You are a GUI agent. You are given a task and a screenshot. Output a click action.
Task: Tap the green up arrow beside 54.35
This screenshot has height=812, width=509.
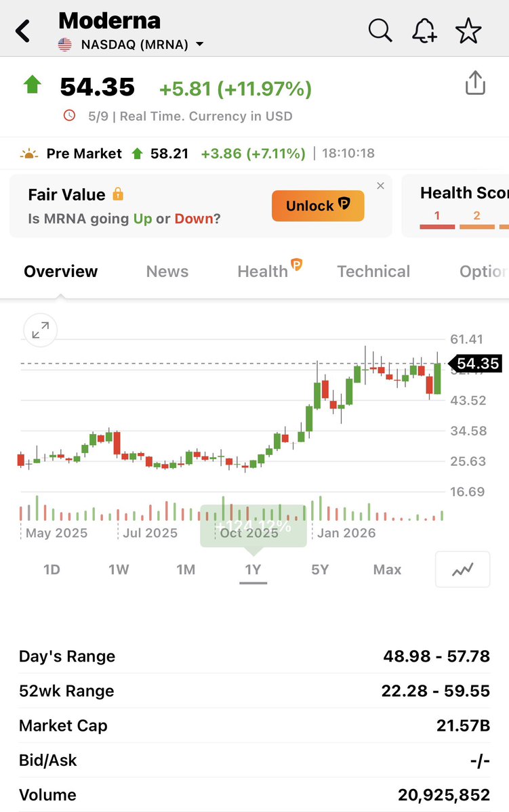coord(32,85)
